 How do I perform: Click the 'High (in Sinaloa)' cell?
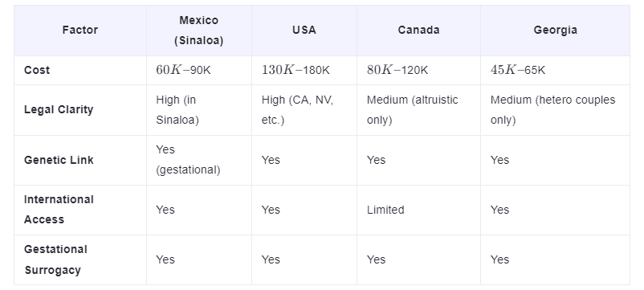[x=177, y=110]
